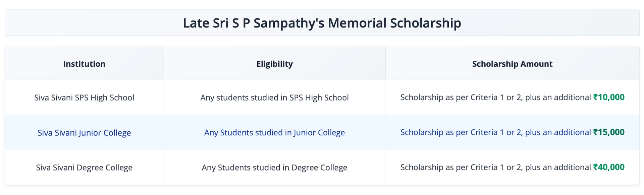The width and height of the screenshot is (644, 195).
Task: Select the Junior College row's "Scholarship as per Criteria" text
Action: pos(449,132)
